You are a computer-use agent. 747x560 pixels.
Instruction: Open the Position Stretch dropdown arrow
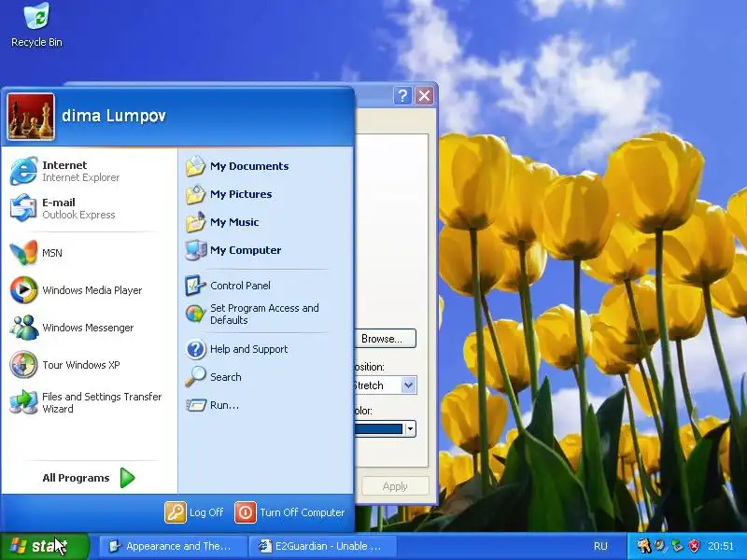tap(409, 385)
